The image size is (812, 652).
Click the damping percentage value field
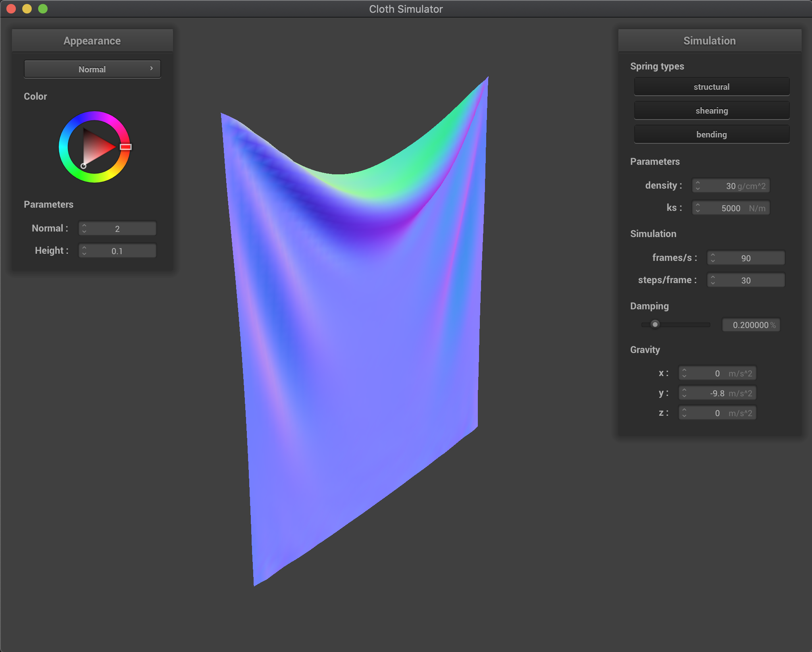coord(750,325)
